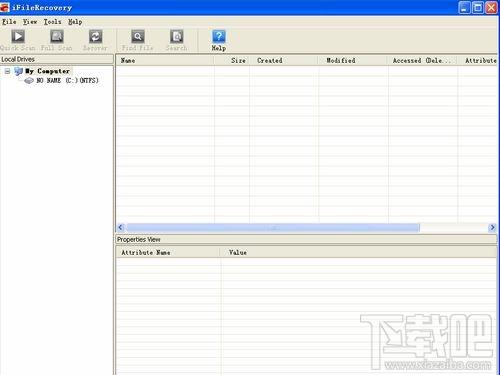Click the Attribute Name column header
This screenshot has width=500, height=375.
tap(168, 252)
